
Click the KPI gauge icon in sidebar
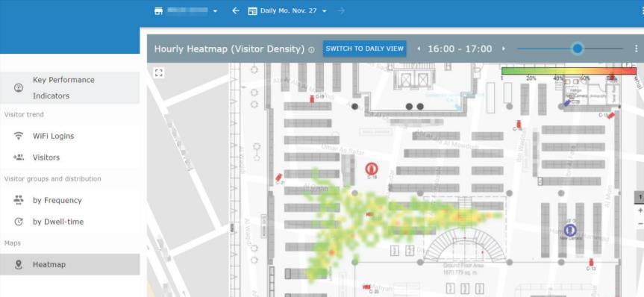pos(19,87)
